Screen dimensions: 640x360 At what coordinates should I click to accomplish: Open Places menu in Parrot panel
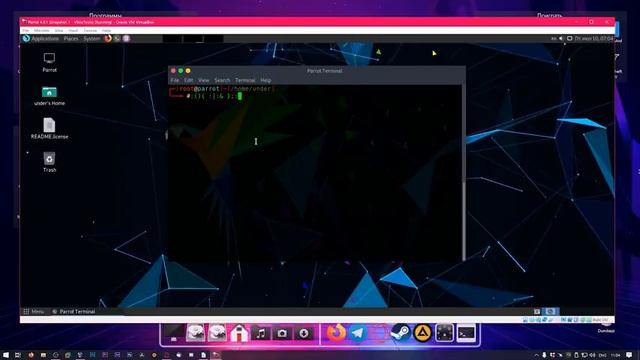click(x=71, y=38)
